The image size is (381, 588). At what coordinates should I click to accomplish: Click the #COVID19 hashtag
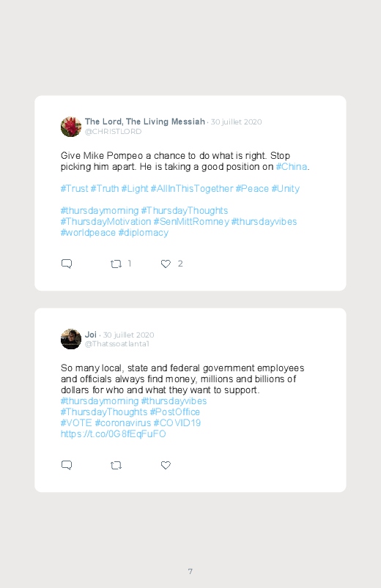pos(177,423)
